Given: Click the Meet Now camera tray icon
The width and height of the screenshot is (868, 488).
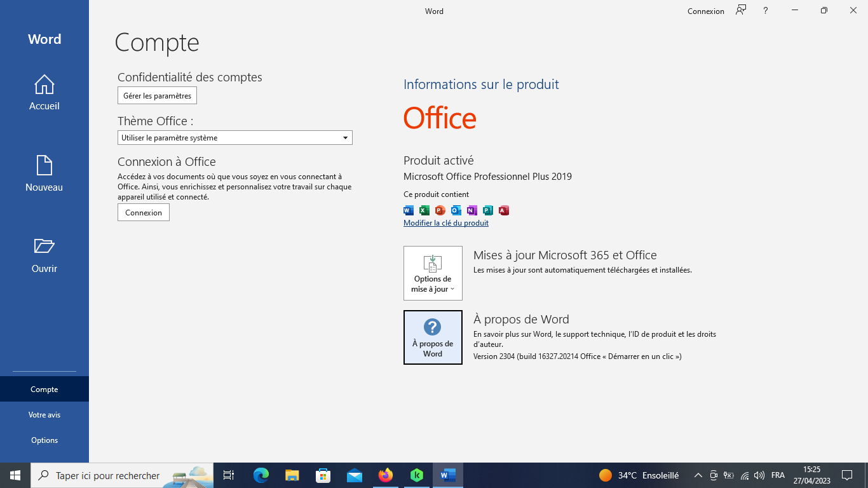Looking at the screenshot, I should [x=714, y=475].
